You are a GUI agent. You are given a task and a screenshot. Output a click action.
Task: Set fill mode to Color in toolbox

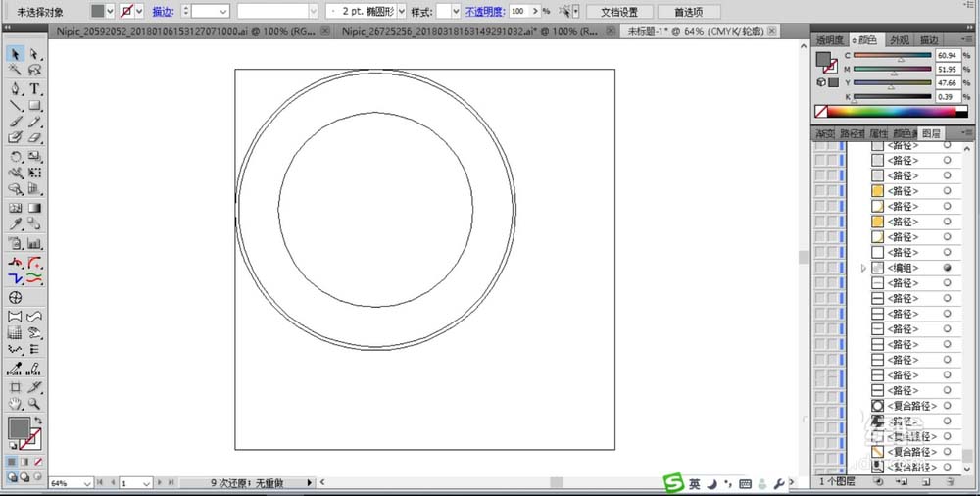(13, 462)
